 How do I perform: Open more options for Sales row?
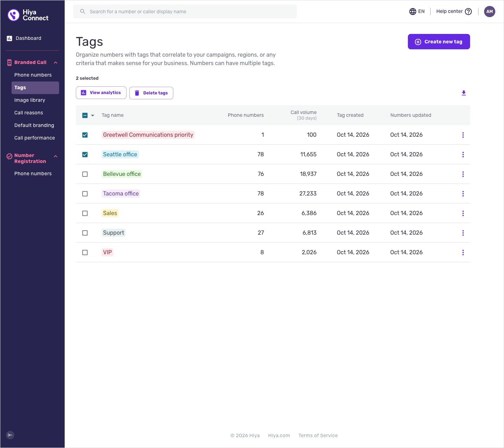point(463,213)
